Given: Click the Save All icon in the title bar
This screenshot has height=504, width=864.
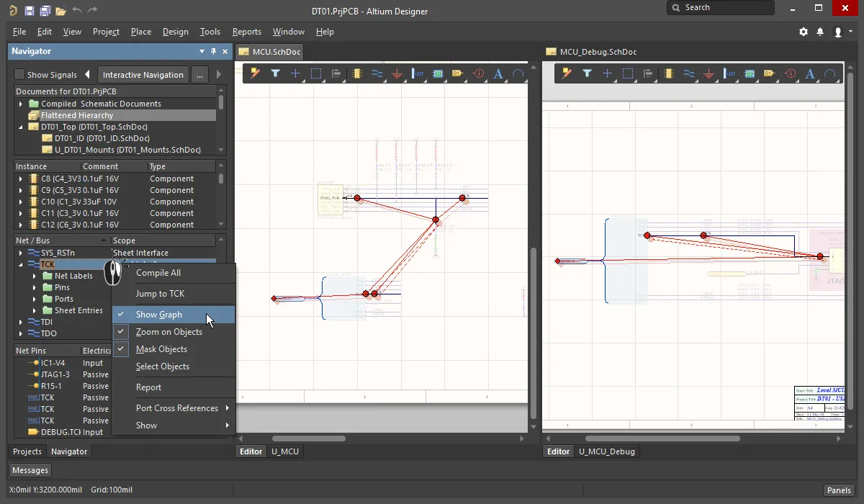Looking at the screenshot, I should tap(45, 11).
